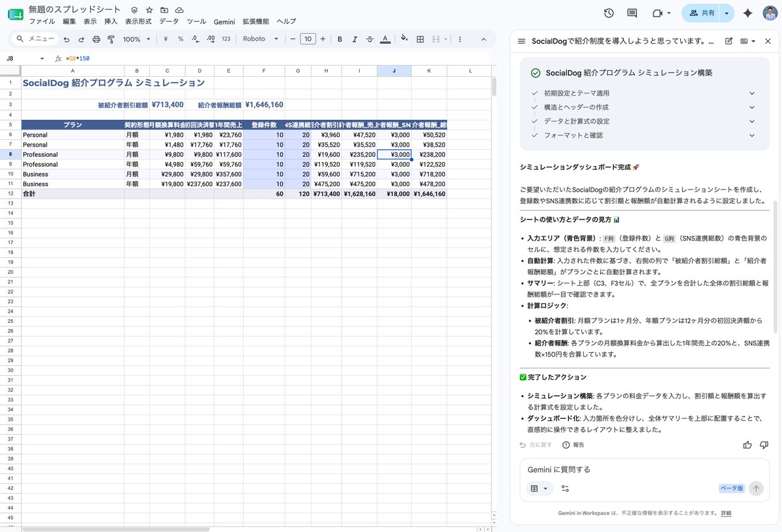The width and height of the screenshot is (782, 532).
Task: Start a new chat with pencil icon
Action: click(x=729, y=41)
